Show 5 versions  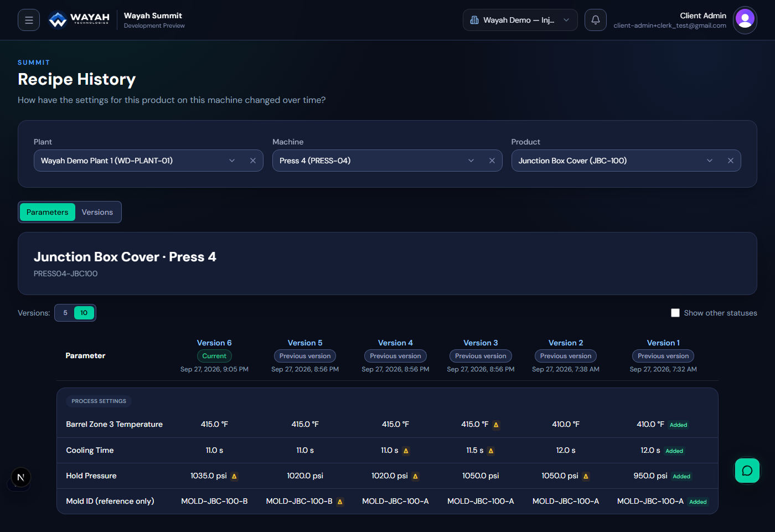pos(65,313)
